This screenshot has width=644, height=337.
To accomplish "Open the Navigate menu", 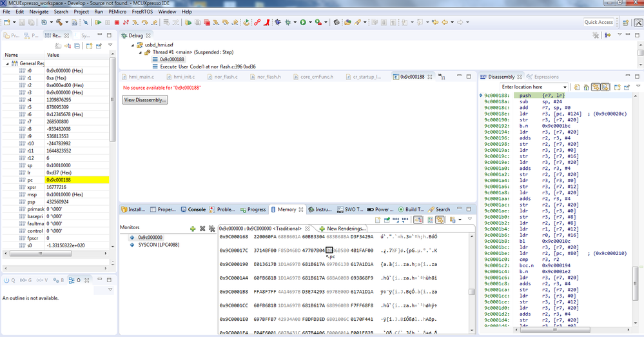I will pyautogui.click(x=39, y=12).
